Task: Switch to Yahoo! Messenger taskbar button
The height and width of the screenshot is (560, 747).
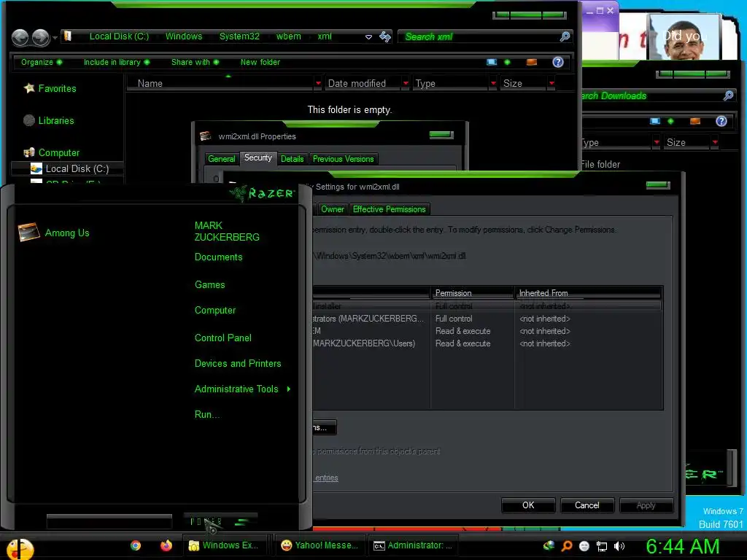Action: tap(321, 545)
